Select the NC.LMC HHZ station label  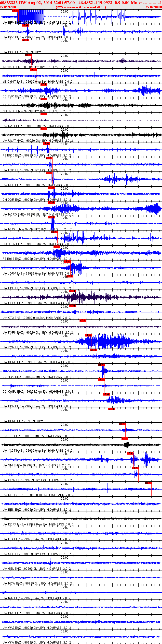tap(37, 111)
